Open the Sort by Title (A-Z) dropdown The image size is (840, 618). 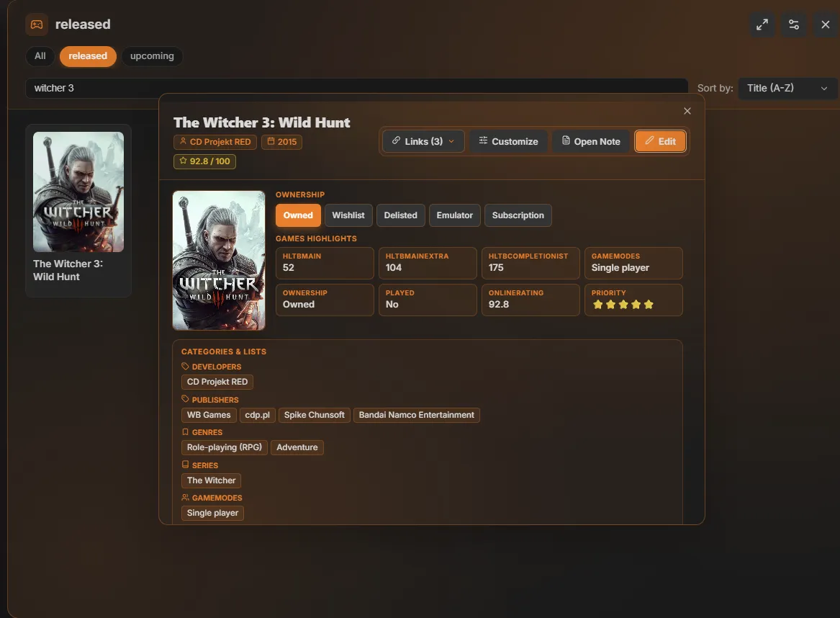pos(787,88)
